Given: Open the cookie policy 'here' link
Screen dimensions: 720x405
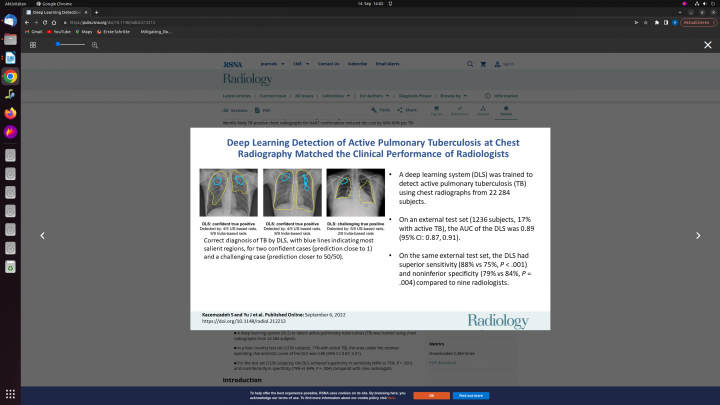Looking at the screenshot, I should pyautogui.click(x=391, y=398).
